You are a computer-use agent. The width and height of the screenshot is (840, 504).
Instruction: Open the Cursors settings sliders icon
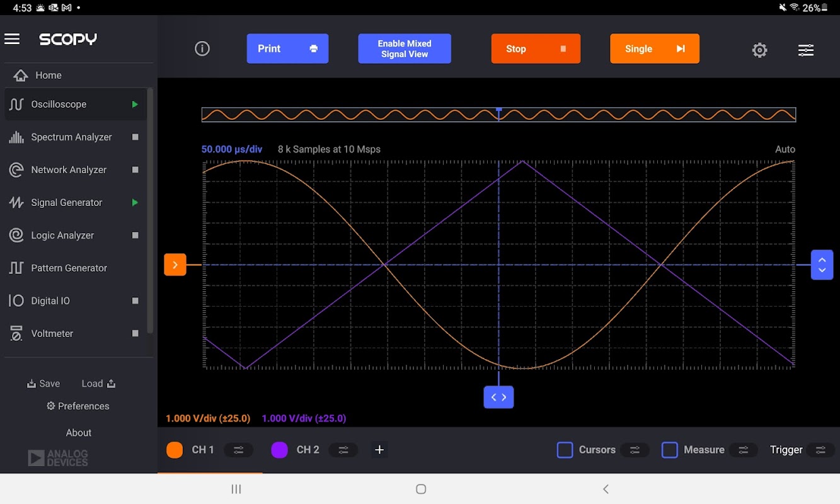click(635, 450)
